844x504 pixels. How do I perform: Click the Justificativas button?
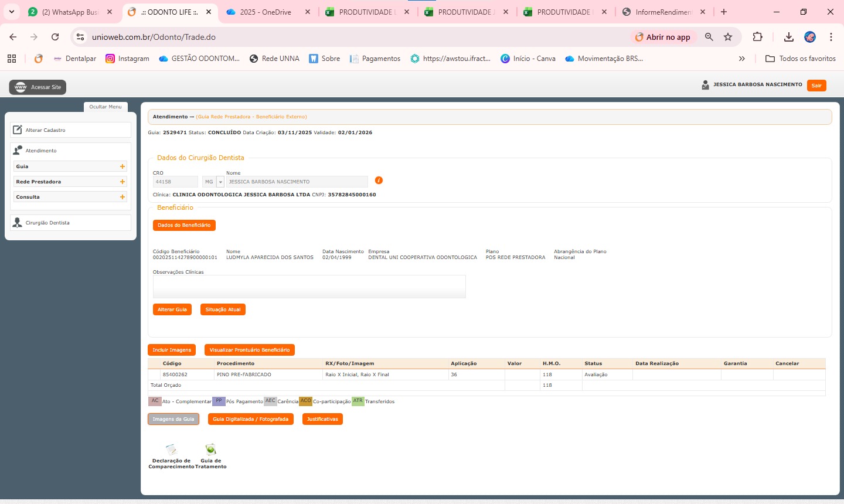coord(322,419)
